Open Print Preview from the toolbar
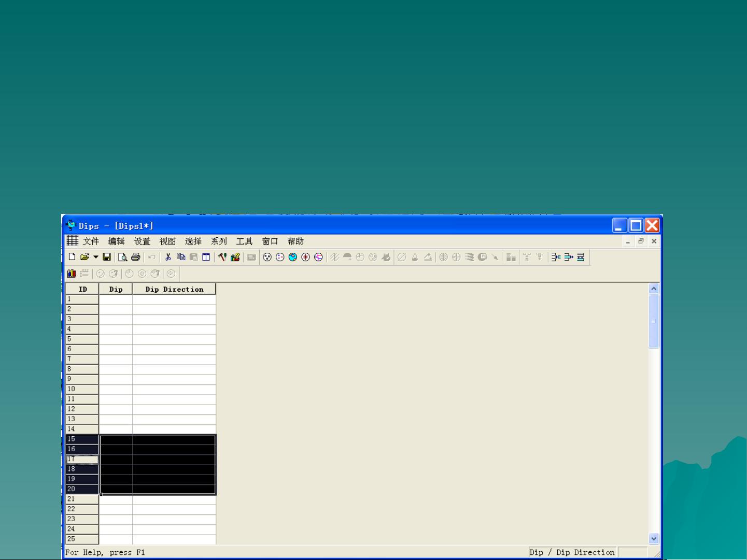Screen dimensions: 747x560 tap(122, 257)
